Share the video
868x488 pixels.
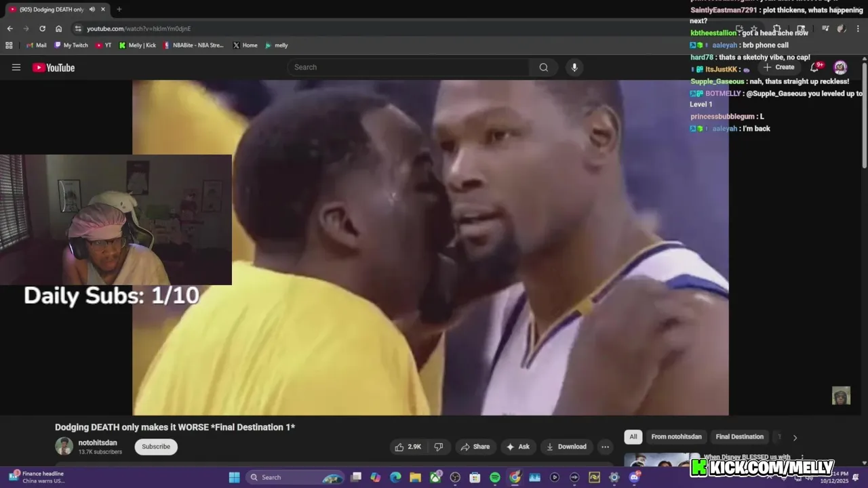pos(475,447)
